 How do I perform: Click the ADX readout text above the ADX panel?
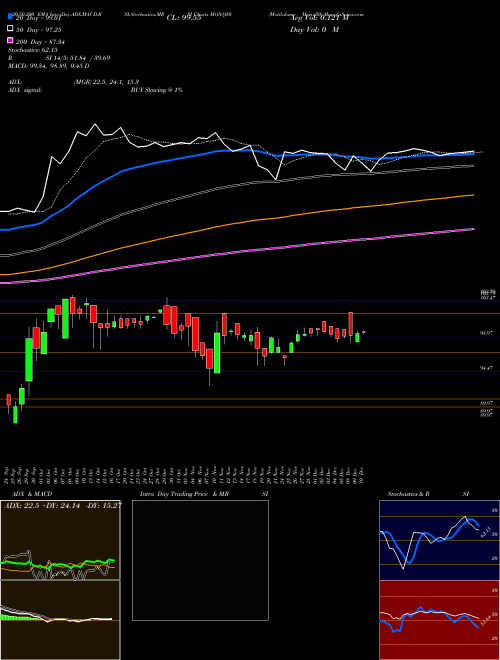click(63, 506)
